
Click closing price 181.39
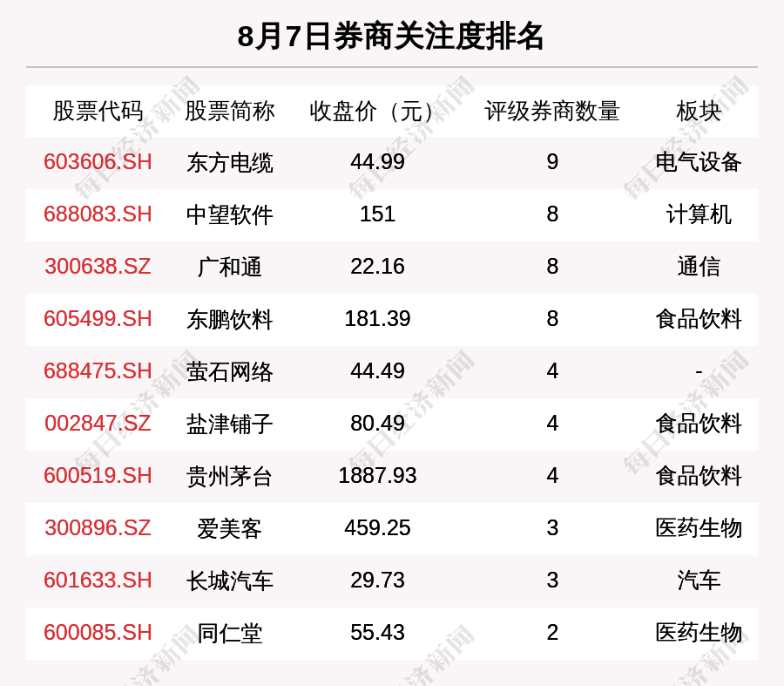[377, 319]
